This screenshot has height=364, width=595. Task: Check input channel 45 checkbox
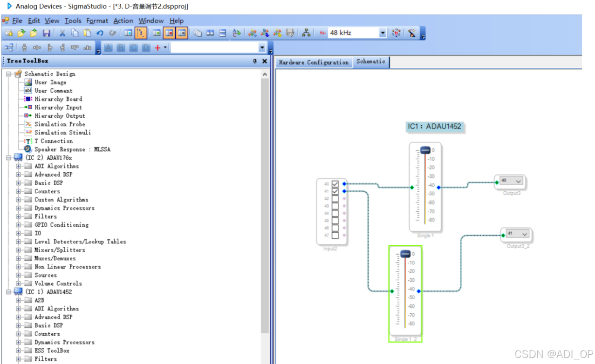335,221
